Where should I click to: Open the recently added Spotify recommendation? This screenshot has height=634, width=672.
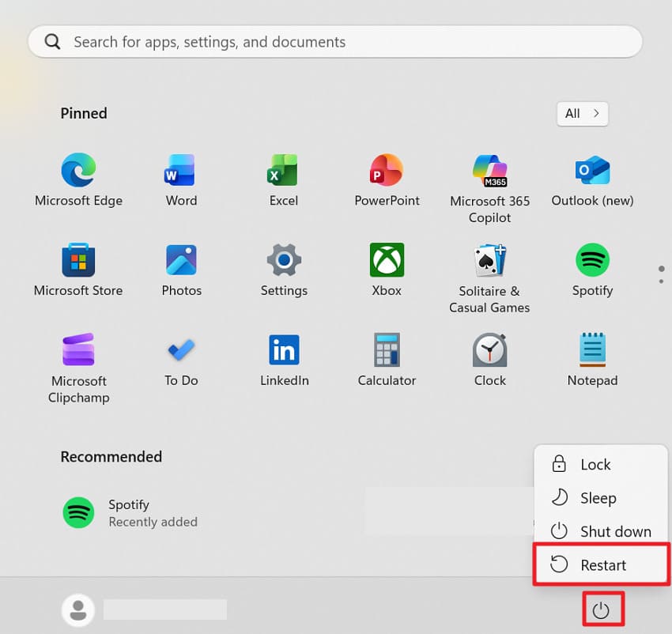[130, 513]
